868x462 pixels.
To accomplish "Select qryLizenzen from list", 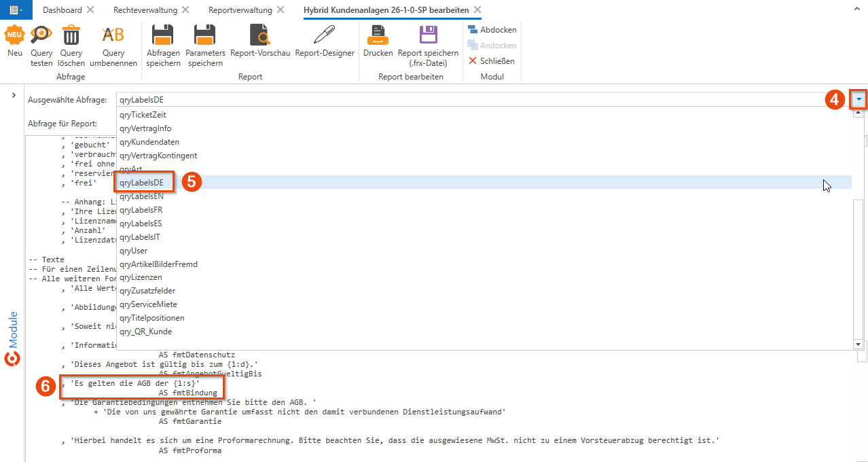I will (484, 277).
